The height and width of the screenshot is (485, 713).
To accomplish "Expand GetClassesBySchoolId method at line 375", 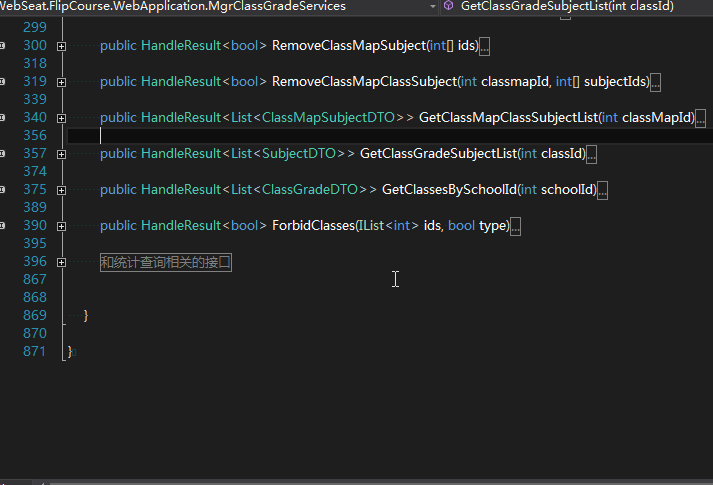I will coord(61,190).
